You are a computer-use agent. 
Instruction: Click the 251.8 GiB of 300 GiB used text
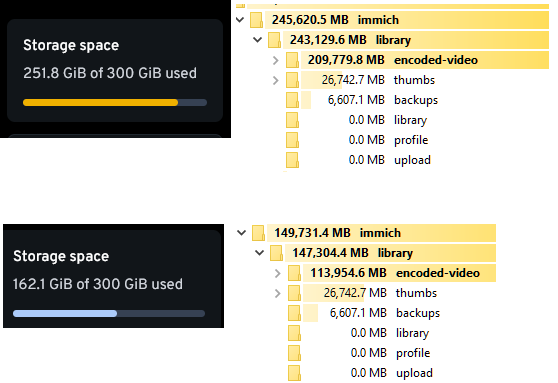tap(110, 73)
